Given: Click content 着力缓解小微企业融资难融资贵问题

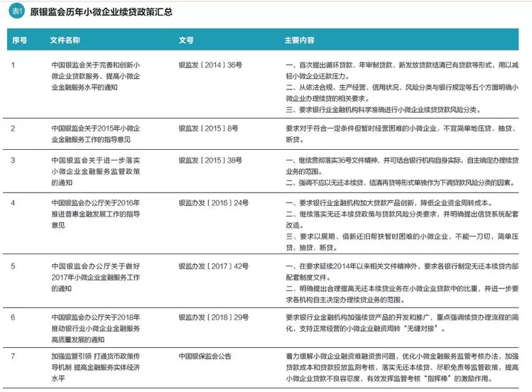Looking at the screenshot, I should 402,368.
